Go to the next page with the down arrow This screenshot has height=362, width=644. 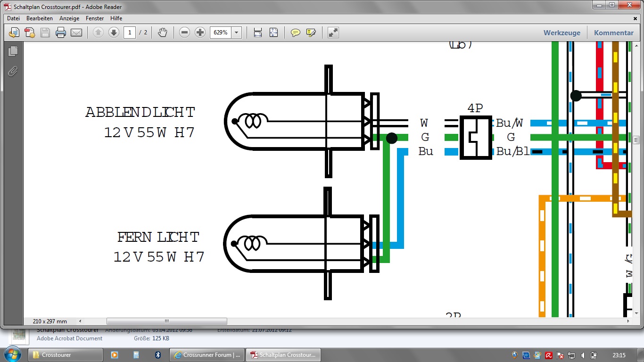(114, 33)
